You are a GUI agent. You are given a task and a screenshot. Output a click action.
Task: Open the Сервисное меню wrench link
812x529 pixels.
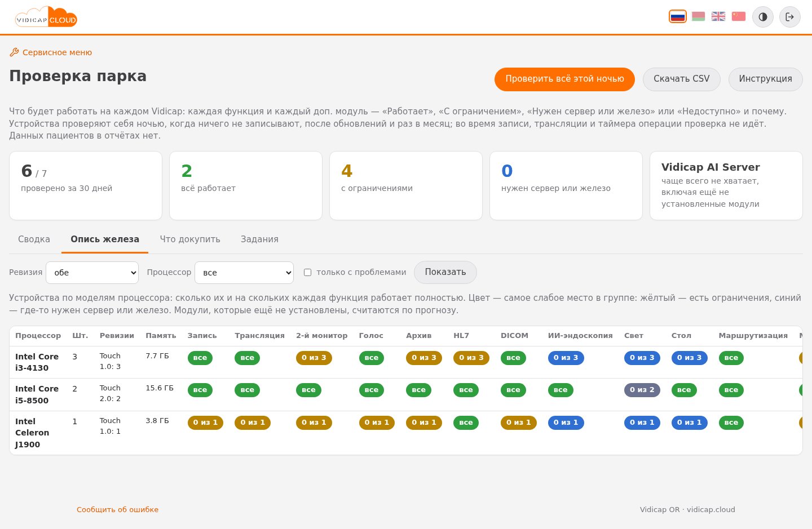[x=51, y=52]
